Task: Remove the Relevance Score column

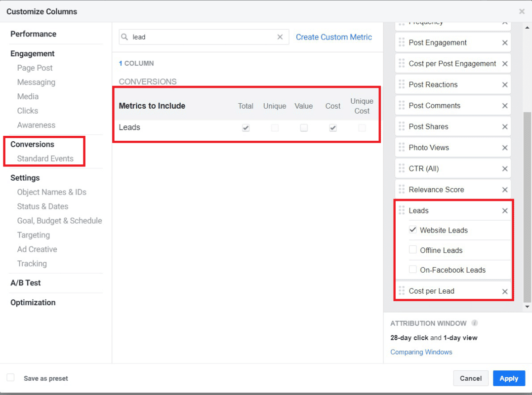Action: (x=505, y=190)
